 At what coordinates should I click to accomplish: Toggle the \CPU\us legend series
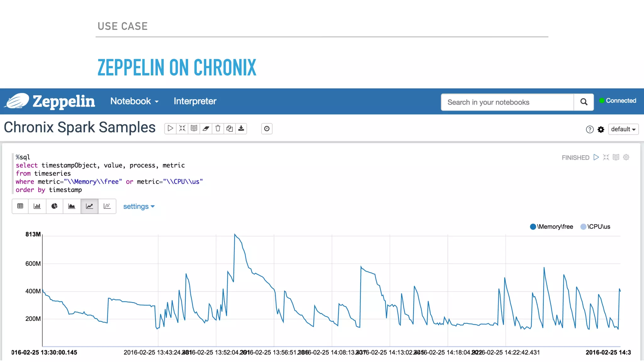(x=595, y=227)
